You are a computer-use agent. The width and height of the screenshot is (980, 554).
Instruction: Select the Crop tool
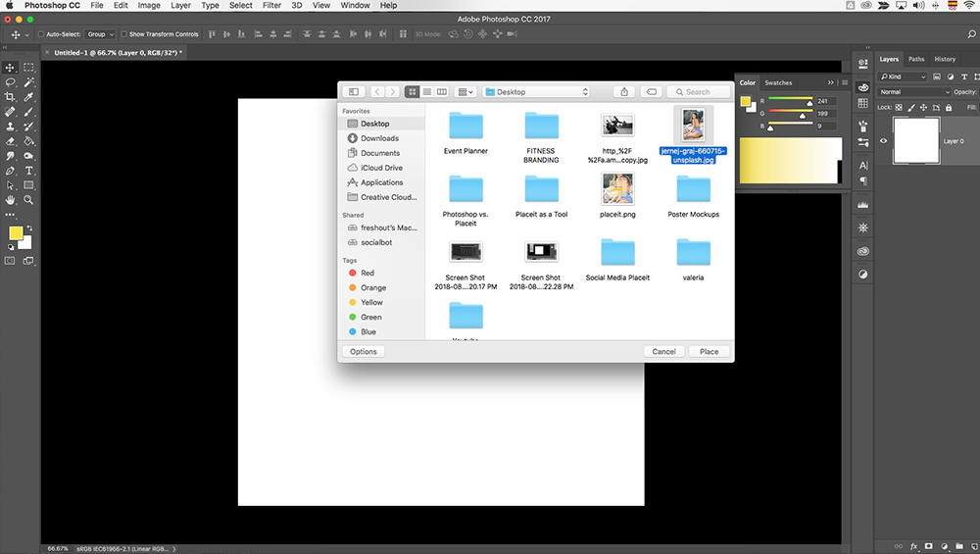click(10, 98)
